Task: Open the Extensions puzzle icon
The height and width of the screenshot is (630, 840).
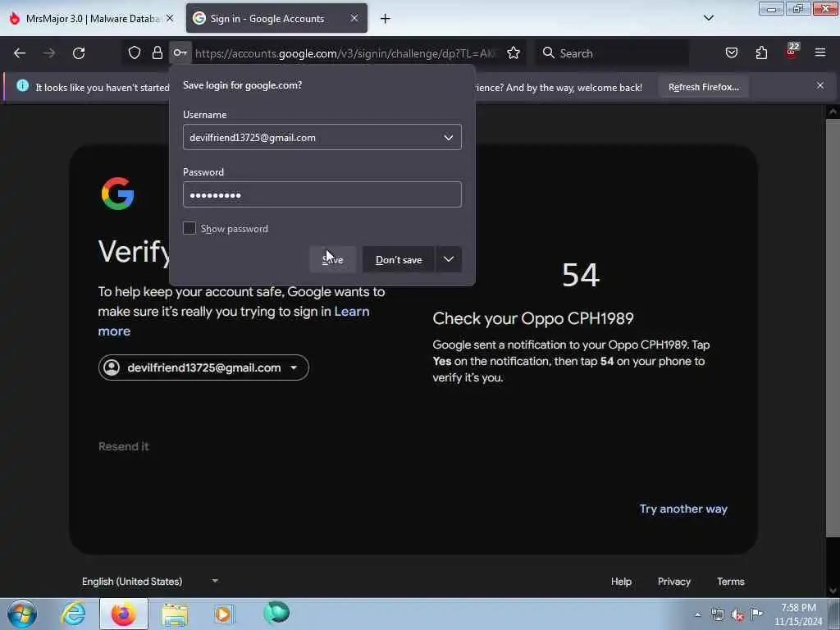Action: tap(761, 52)
